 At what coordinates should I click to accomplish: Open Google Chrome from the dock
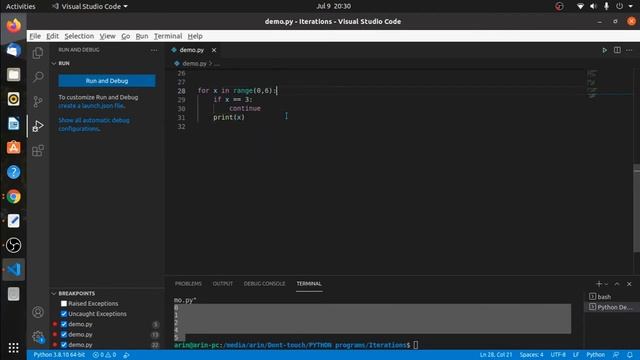tap(13, 197)
